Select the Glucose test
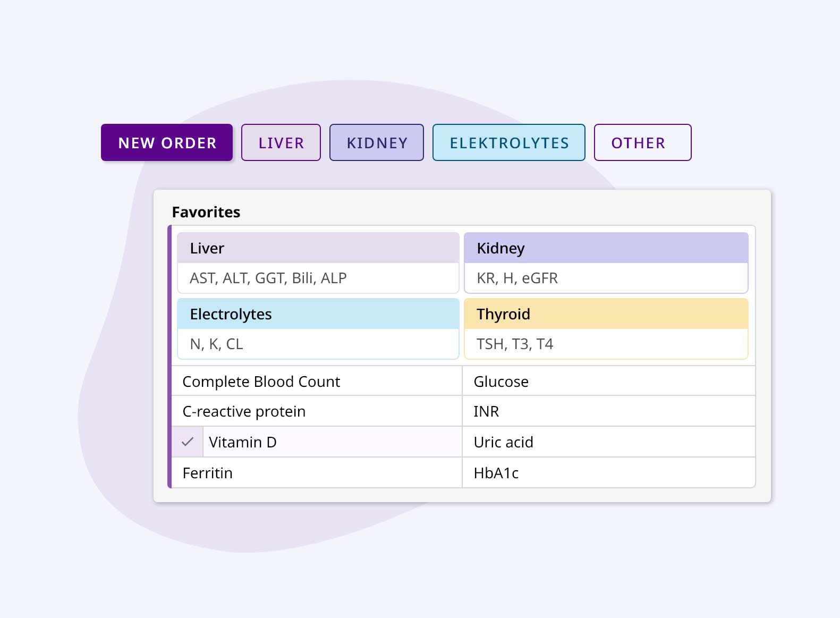Image resolution: width=840 pixels, height=618 pixels. pos(608,381)
